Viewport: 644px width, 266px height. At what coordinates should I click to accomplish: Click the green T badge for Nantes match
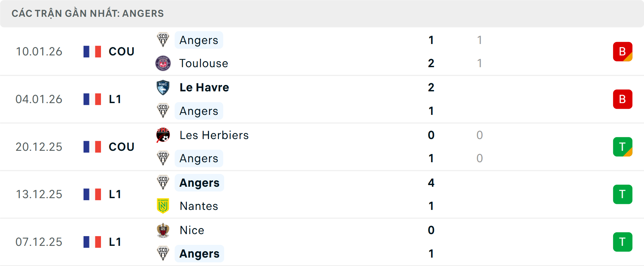[623, 194]
